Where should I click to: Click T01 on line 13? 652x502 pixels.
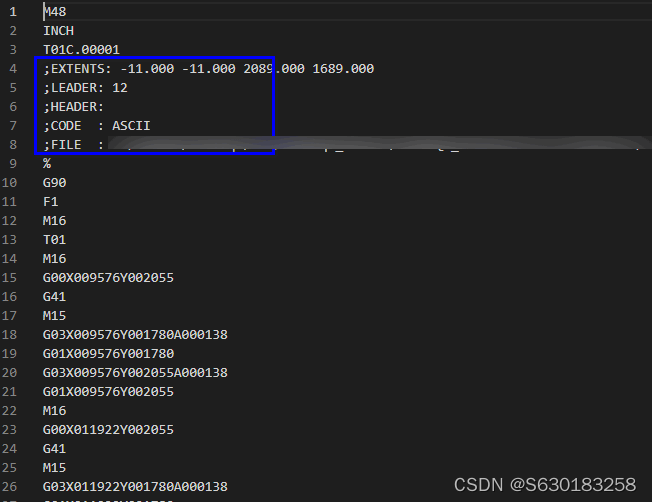pos(54,240)
